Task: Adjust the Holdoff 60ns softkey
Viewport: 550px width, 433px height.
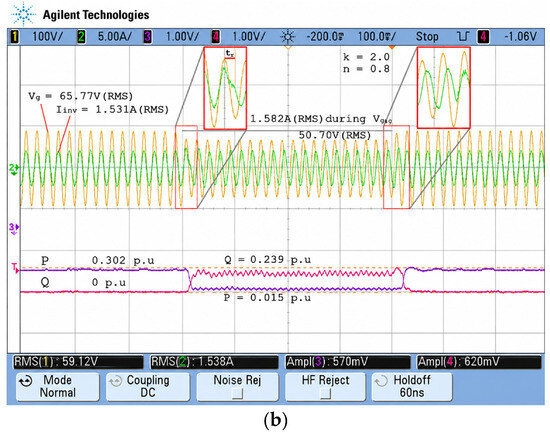Action: tap(412, 386)
